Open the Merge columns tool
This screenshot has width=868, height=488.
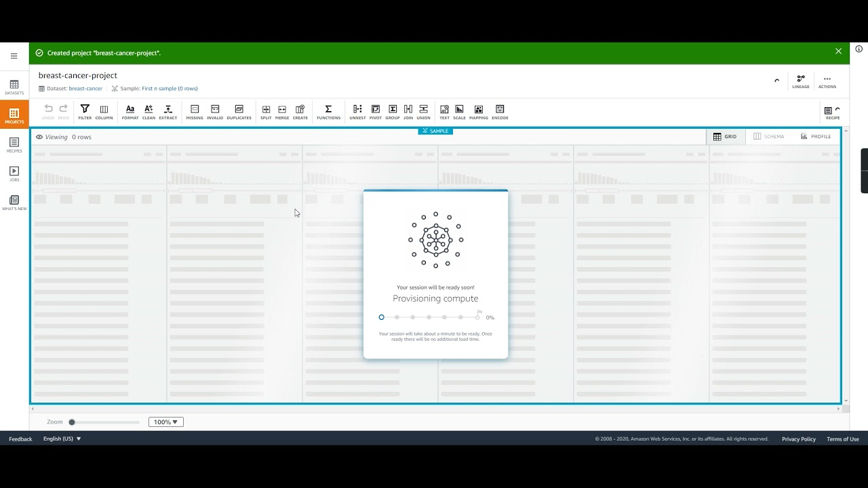click(x=282, y=112)
